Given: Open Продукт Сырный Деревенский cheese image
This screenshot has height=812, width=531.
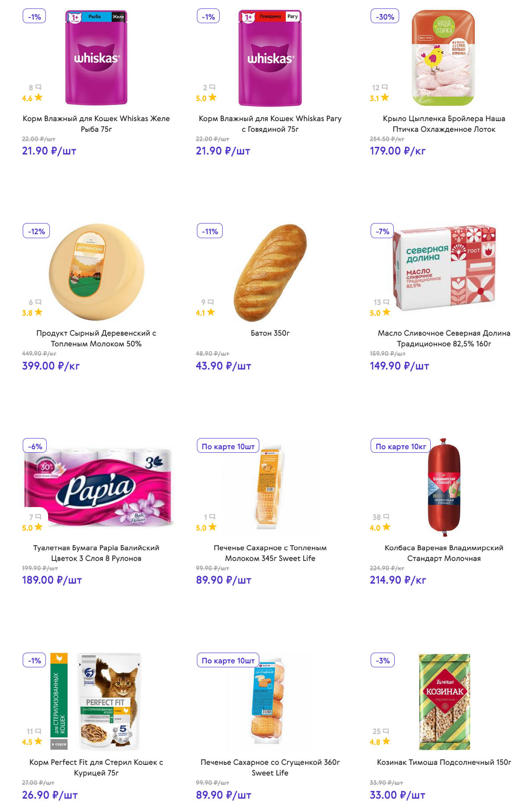Looking at the screenshot, I should (x=96, y=272).
